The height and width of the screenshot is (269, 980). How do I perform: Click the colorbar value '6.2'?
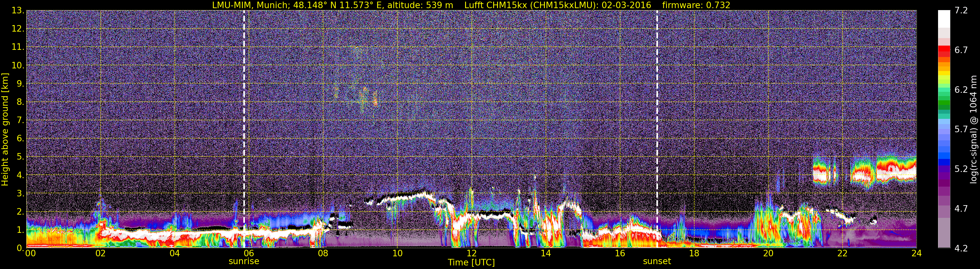961,90
